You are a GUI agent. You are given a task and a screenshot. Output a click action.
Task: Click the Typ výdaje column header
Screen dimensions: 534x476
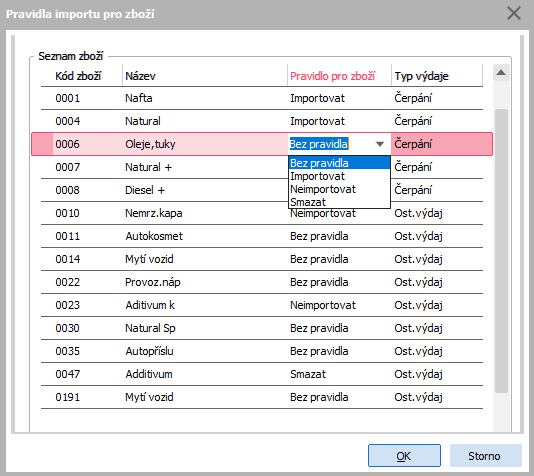pos(422,76)
